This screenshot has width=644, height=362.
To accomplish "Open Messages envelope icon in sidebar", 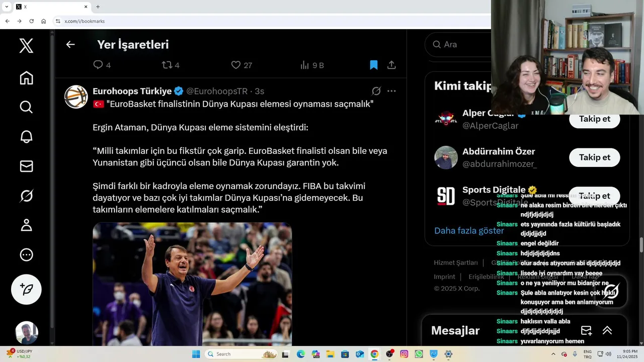I will [26, 166].
